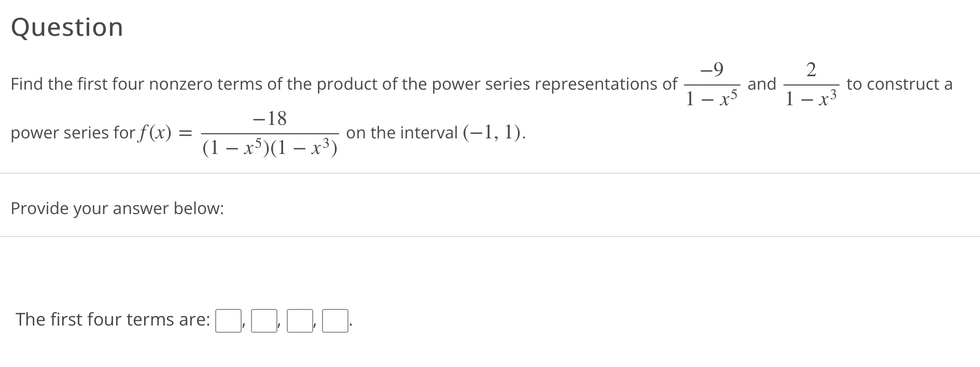Screen dimensions: 980x367
Task: Click the third term answer box
Action: click(x=300, y=320)
